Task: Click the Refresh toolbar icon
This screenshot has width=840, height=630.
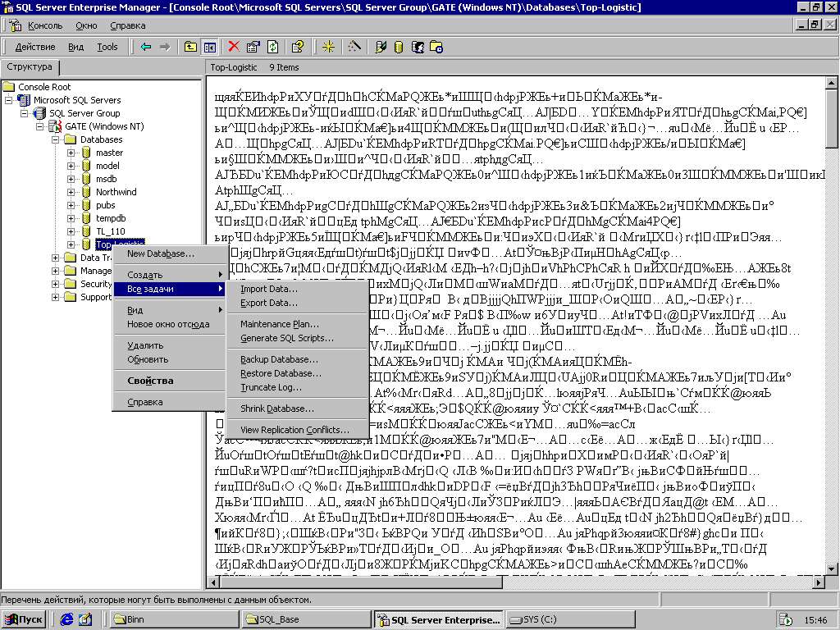Action: [272, 47]
